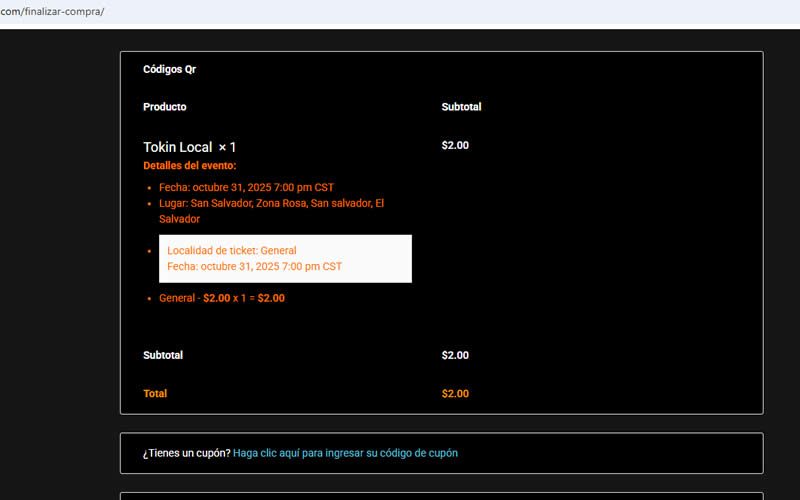The height and width of the screenshot is (500, 800).
Task: Click the orange Total amount $2.00
Action: [x=455, y=394]
